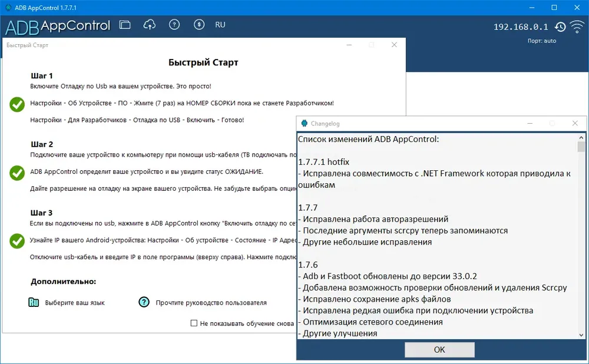Image resolution: width=589 pixels, height=364 pixels.
Task: Close the Changelog window
Action: click(x=575, y=123)
